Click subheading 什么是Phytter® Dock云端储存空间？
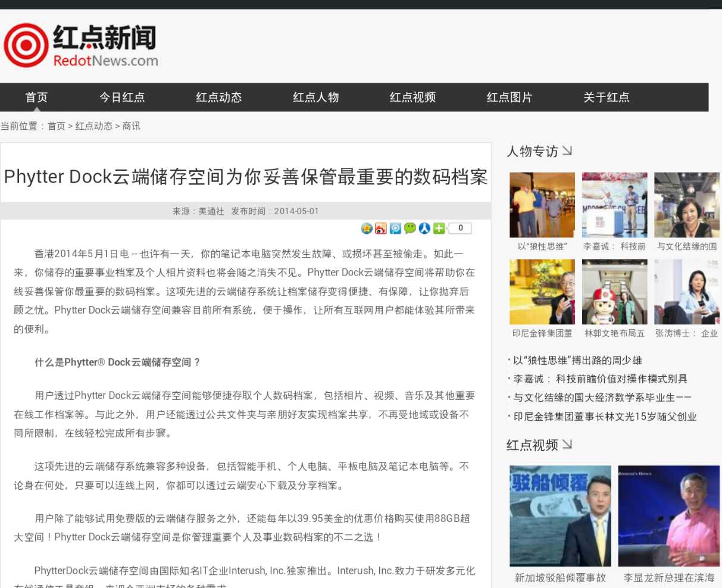 pyautogui.click(x=117, y=362)
